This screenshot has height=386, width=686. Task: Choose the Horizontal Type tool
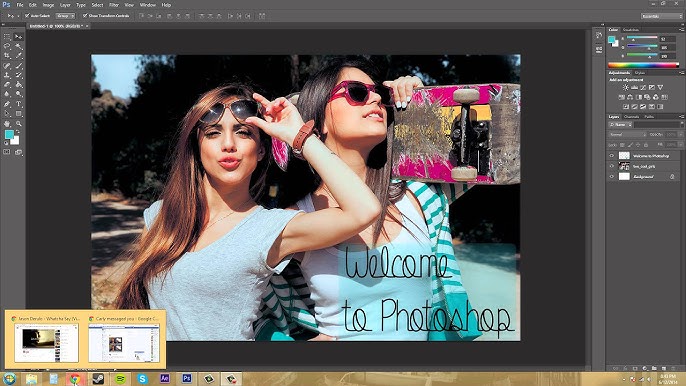(18, 104)
